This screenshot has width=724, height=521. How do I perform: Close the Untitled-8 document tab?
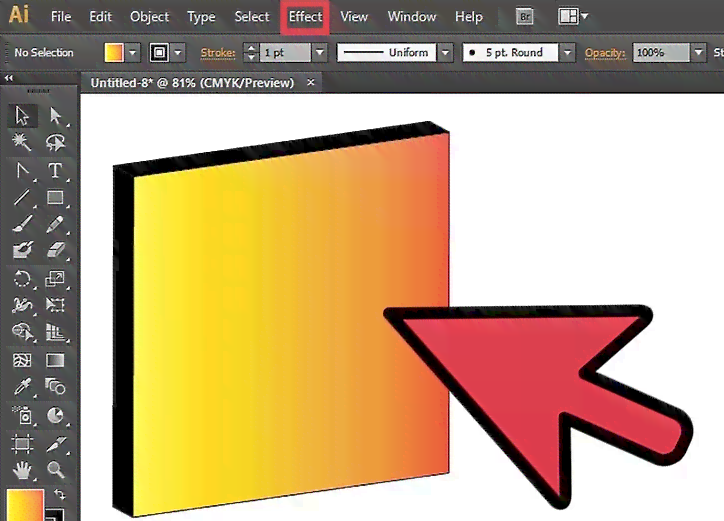(x=311, y=82)
